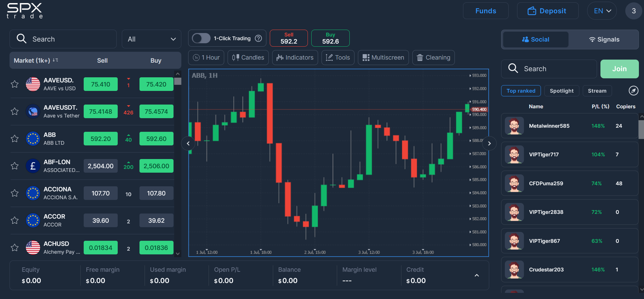Click the Deposit button
Image resolution: width=644 pixels, height=299 pixels.
(x=548, y=11)
